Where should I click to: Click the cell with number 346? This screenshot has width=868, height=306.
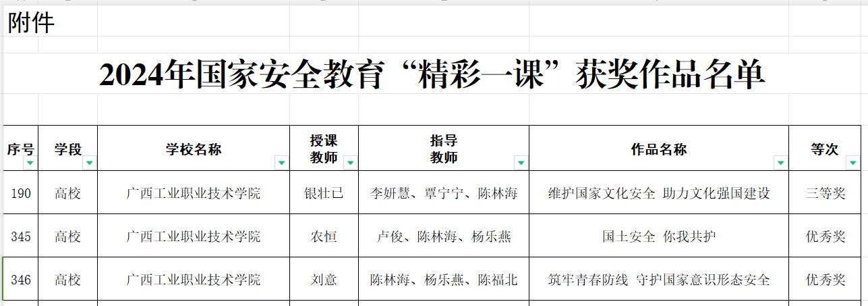[x=21, y=280]
